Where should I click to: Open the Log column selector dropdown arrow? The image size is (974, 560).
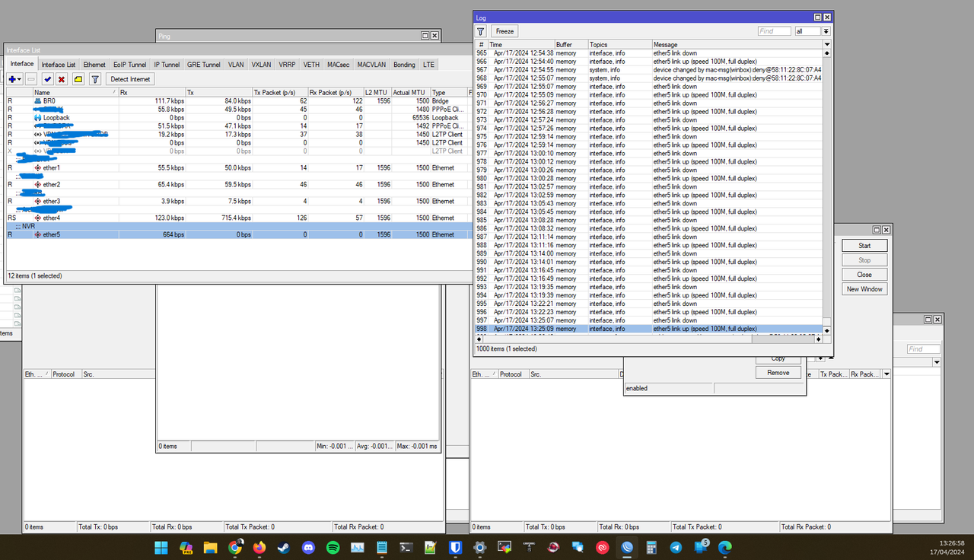(827, 45)
